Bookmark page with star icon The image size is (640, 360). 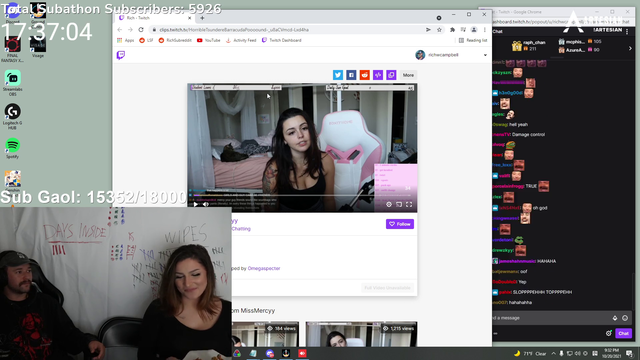439,30
